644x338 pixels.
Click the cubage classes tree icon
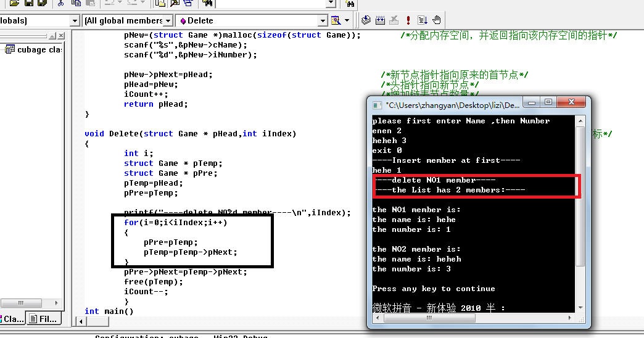pos(10,50)
